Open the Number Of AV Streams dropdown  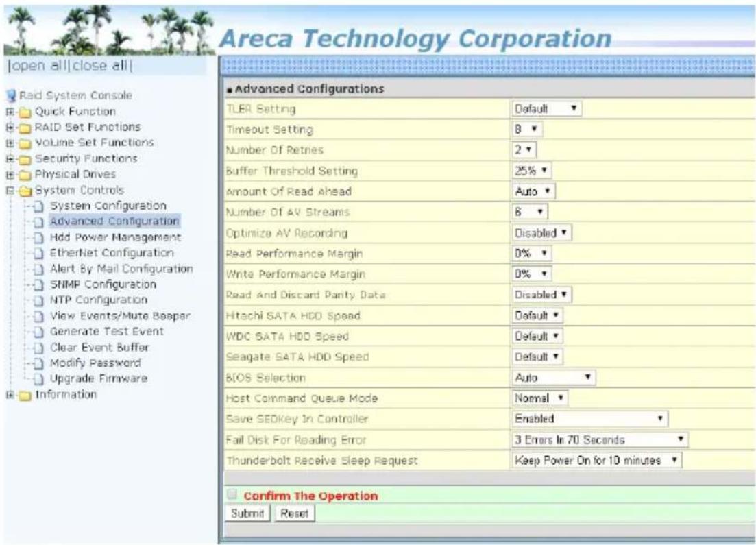529,212
